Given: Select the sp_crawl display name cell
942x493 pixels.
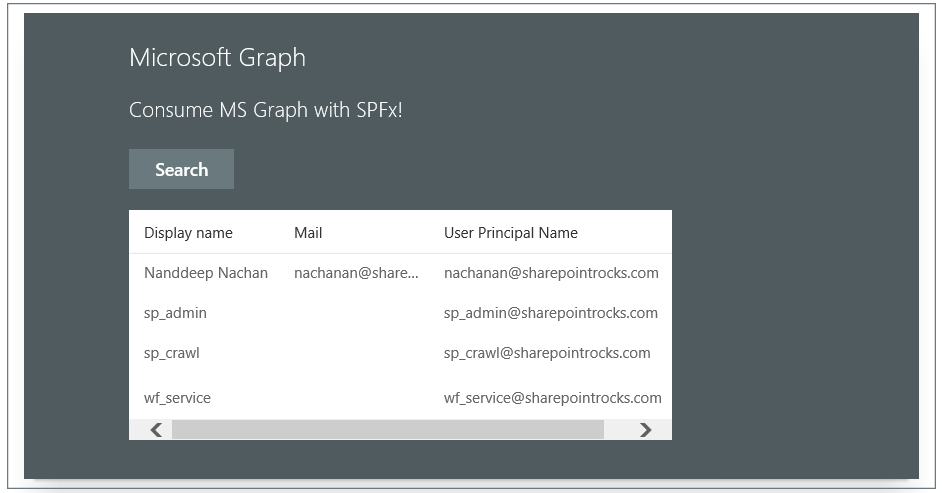Looking at the screenshot, I should [x=172, y=353].
